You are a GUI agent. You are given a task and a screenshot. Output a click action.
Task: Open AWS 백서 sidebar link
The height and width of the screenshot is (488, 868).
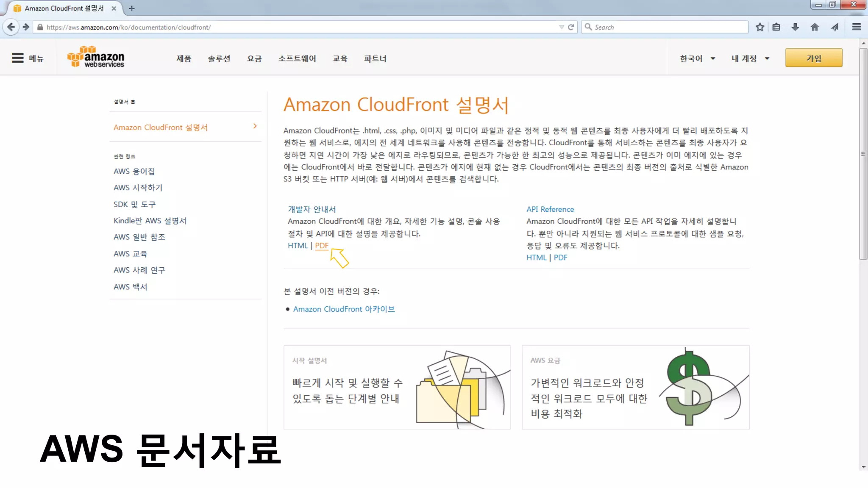point(130,287)
